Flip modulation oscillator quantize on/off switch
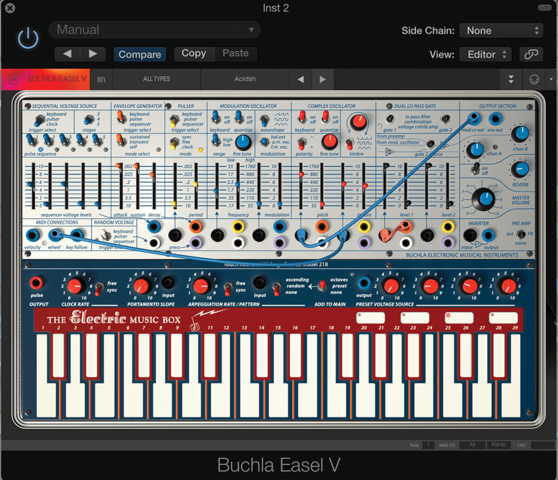The width and height of the screenshot is (558, 480). point(239,118)
